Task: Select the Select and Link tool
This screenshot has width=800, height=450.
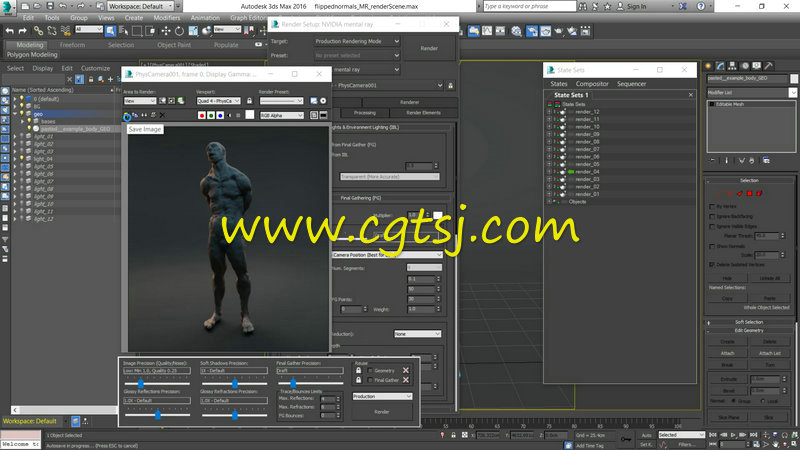Action: (x=38, y=31)
